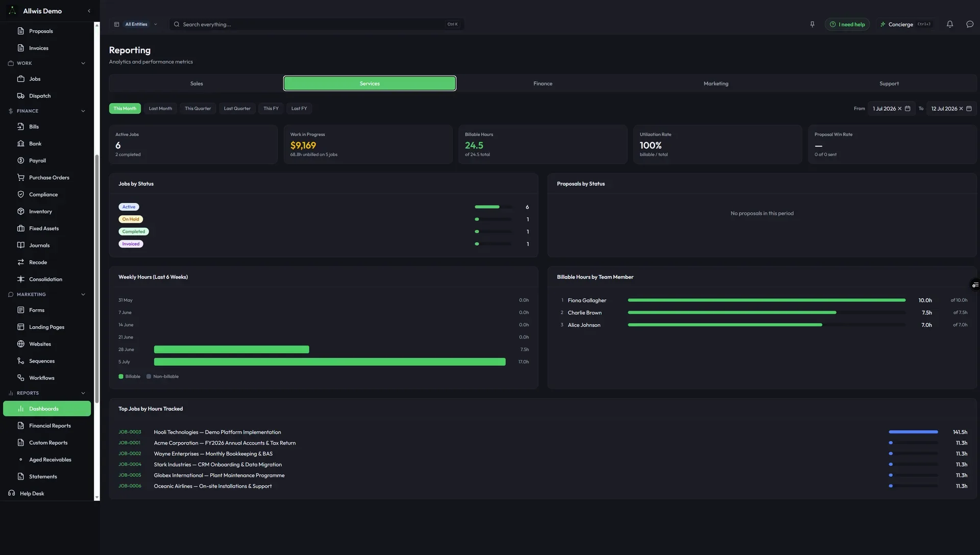Viewport: 980px width, 555px height.
Task: Open the Support tab
Action: (x=889, y=83)
